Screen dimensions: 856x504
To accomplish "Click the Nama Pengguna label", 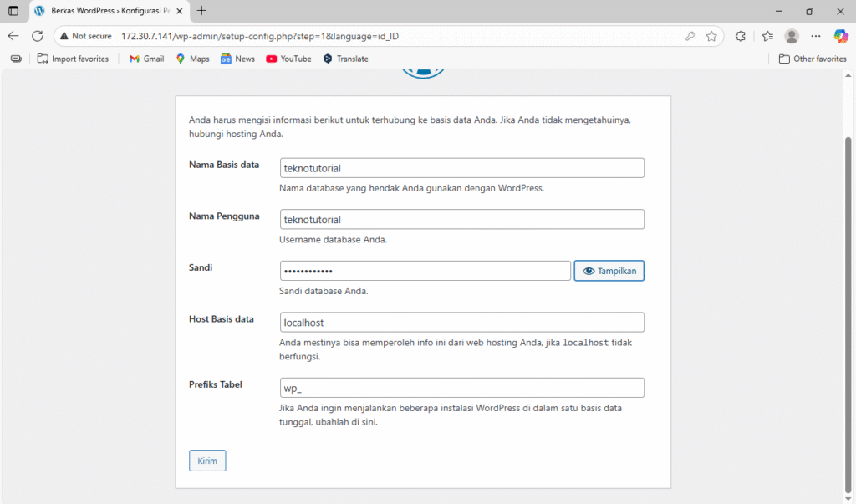I will click(224, 216).
